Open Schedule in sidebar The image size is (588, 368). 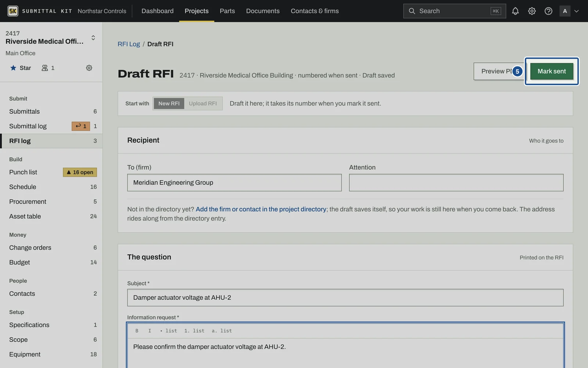coord(51,187)
